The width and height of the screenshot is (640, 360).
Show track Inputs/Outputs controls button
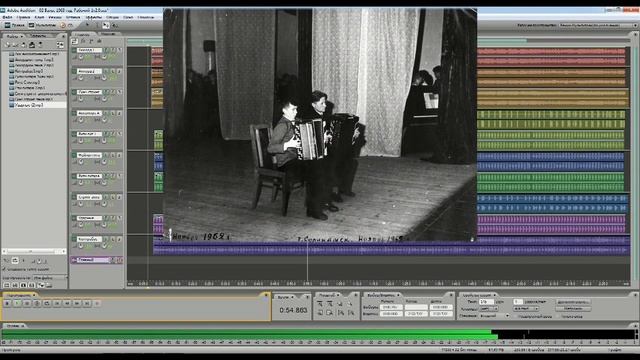[x=75, y=41]
